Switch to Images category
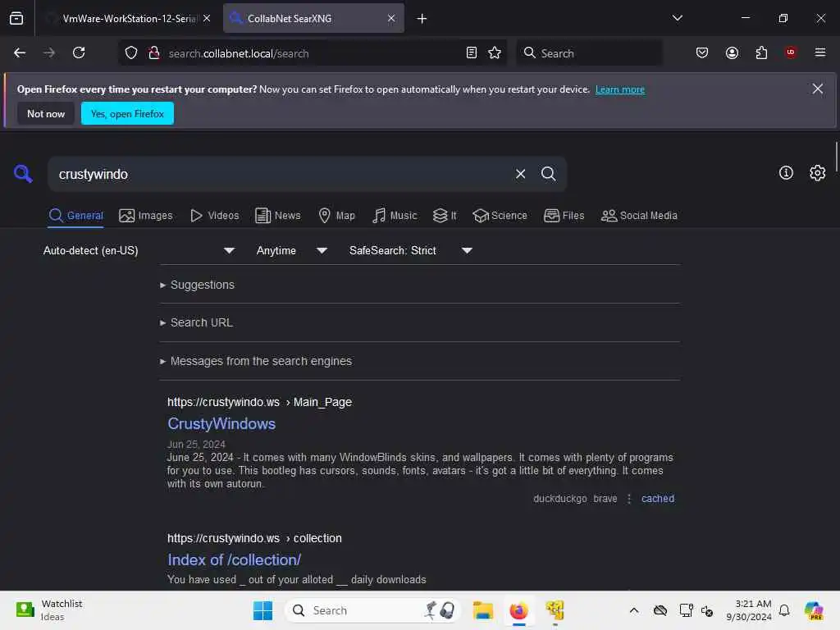 [146, 216]
